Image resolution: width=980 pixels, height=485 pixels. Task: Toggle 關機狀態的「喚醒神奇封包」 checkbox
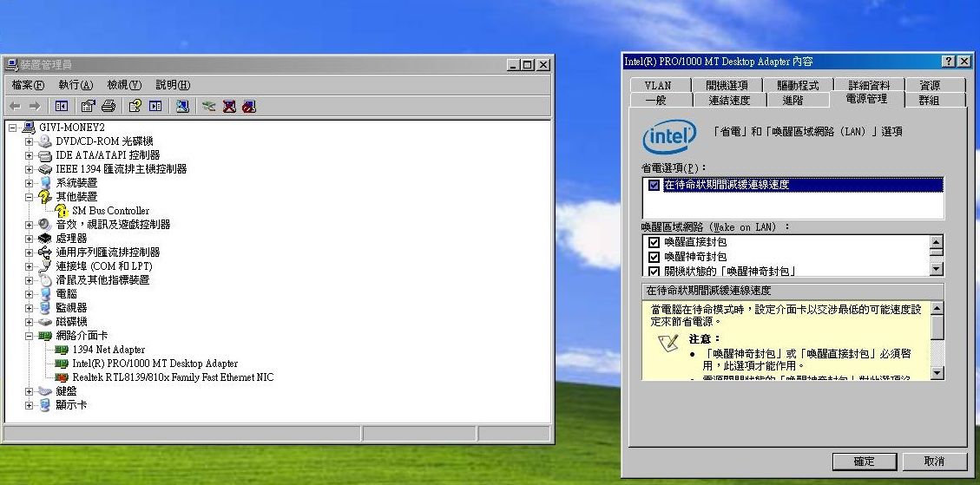(x=654, y=272)
